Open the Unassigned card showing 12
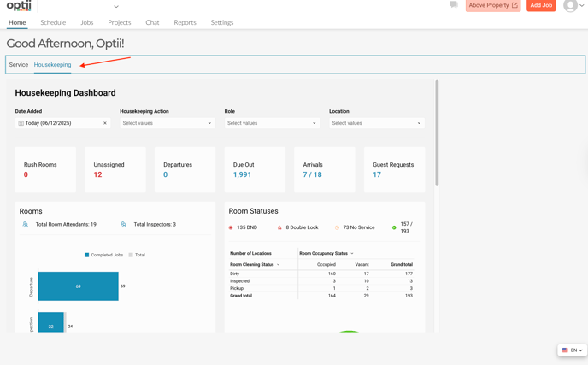 115,169
